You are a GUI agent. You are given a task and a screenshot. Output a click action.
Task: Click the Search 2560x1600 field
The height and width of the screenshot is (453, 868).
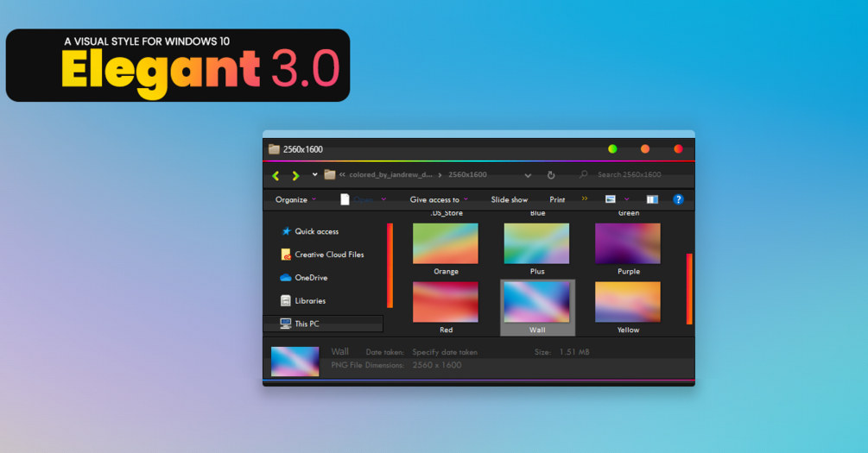[636, 174]
